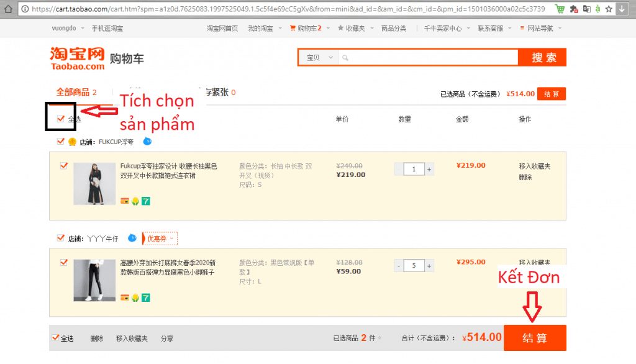636x364 pixels.
Task: Increase quantity of the dress item
Action: [429, 169]
